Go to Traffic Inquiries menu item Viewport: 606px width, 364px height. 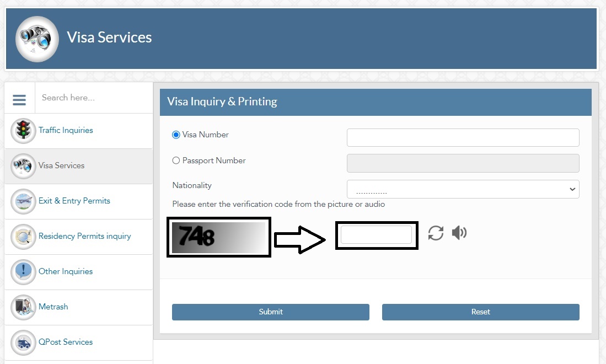[66, 130]
